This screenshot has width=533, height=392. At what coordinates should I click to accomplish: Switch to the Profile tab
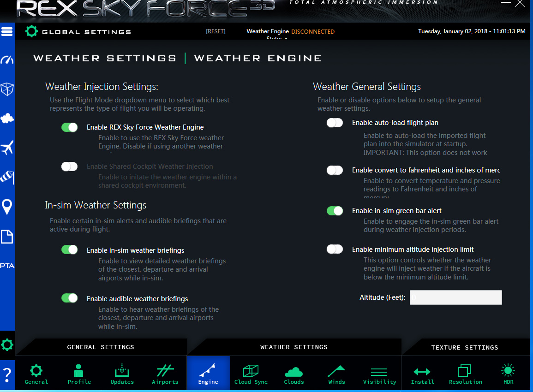click(79, 374)
